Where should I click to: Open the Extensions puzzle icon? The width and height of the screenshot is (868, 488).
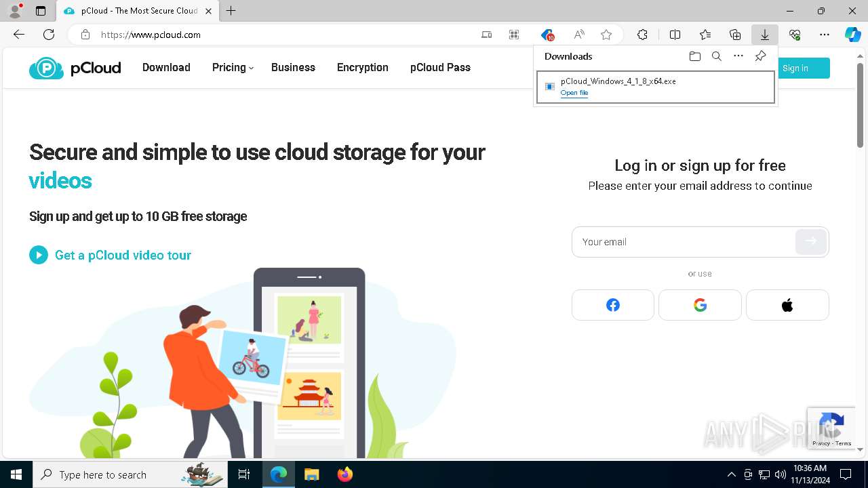642,35
